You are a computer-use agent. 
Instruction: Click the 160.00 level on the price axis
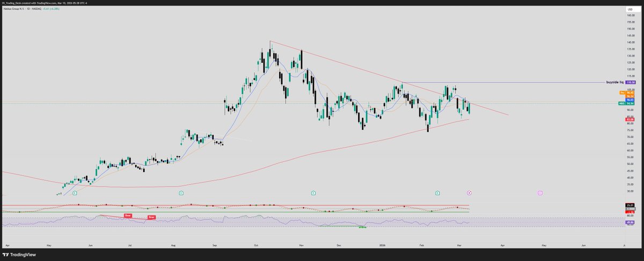(x=631, y=16)
